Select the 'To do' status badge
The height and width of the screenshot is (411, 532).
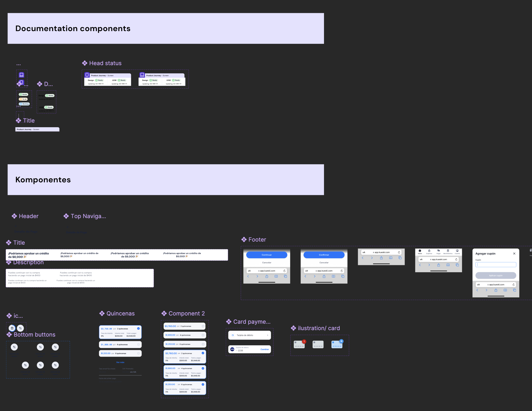click(23, 99)
